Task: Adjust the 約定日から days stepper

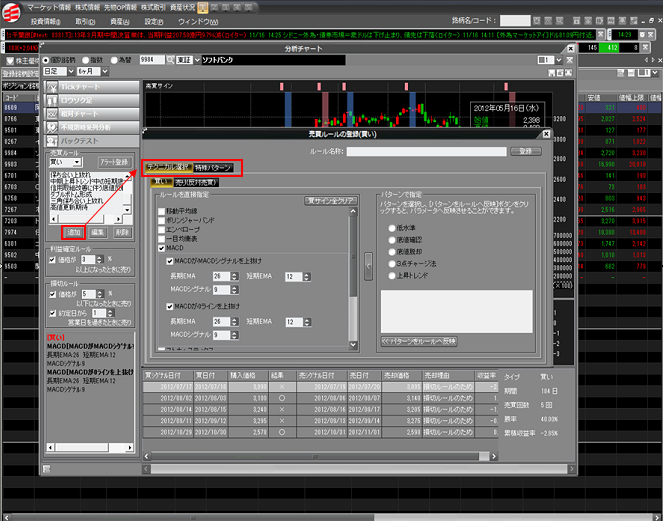Action: (x=110, y=313)
